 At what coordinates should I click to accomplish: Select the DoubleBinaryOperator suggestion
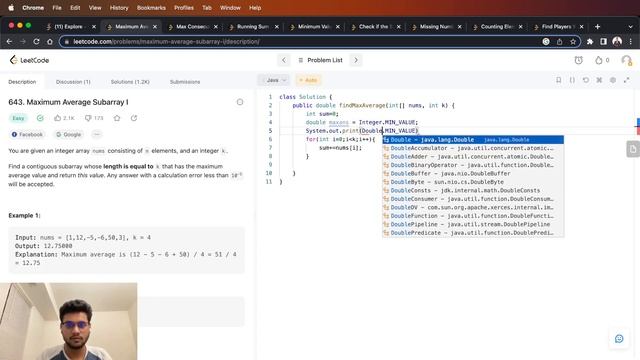tap(473, 165)
